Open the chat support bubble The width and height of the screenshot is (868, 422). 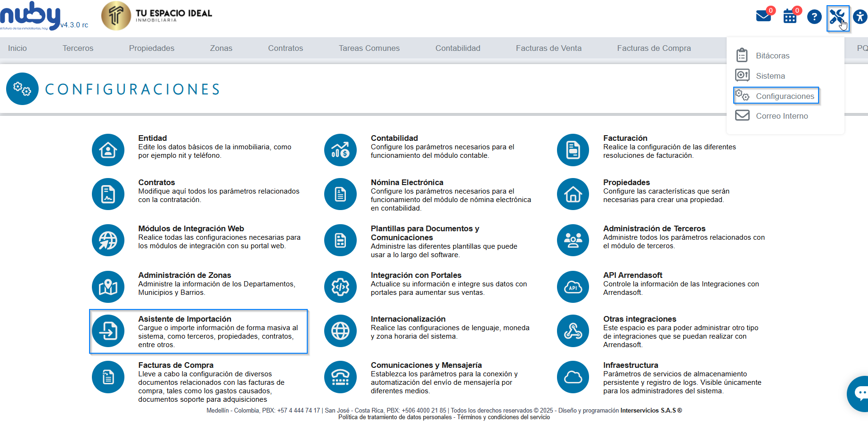pos(860,393)
